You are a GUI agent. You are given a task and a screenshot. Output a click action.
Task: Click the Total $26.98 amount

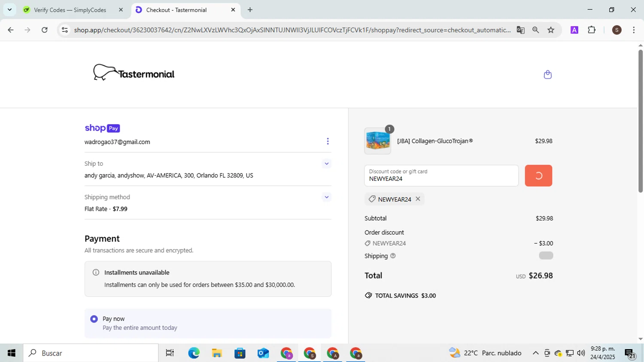(x=541, y=276)
